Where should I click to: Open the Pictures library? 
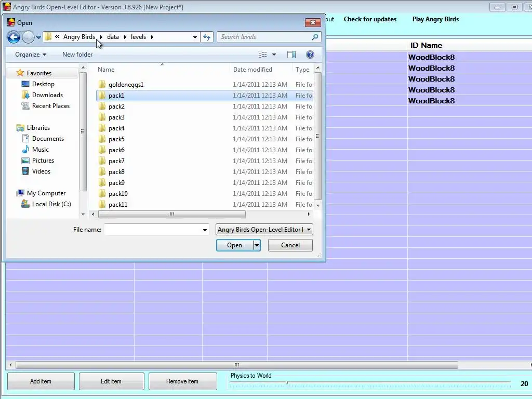tap(43, 161)
